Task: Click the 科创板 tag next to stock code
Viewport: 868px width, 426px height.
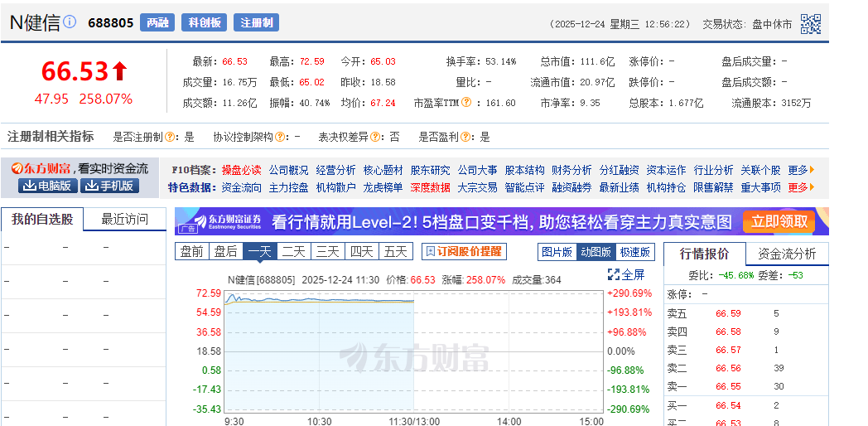Action: click(204, 23)
